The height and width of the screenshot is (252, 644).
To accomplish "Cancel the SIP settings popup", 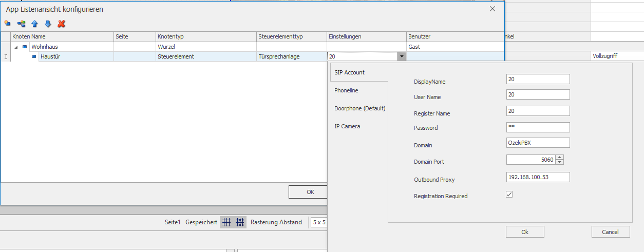I will coord(611,232).
